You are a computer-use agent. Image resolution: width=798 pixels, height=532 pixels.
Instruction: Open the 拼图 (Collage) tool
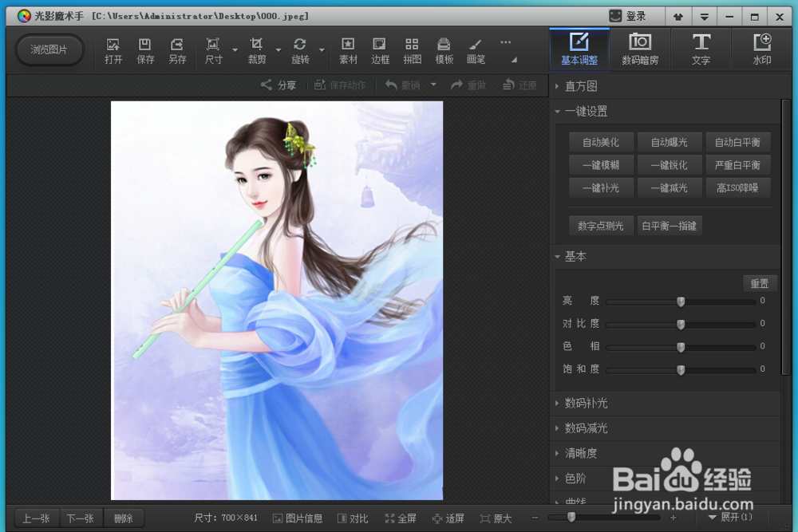tap(412, 51)
